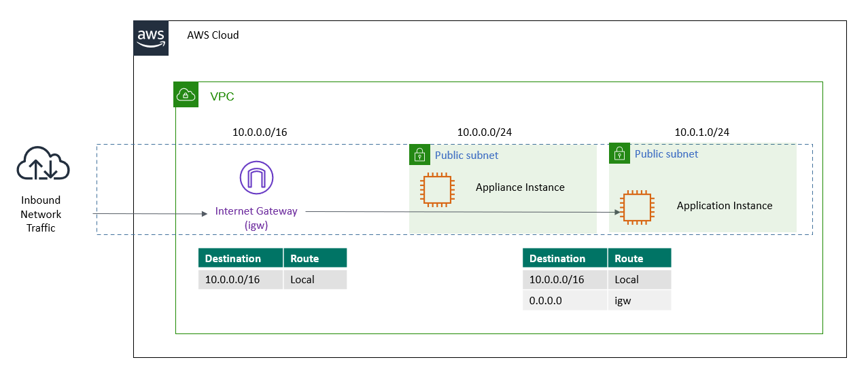This screenshot has height=381, width=868.
Task: Select the 10.0.0.0/24 CIDR label
Action: pos(485,132)
